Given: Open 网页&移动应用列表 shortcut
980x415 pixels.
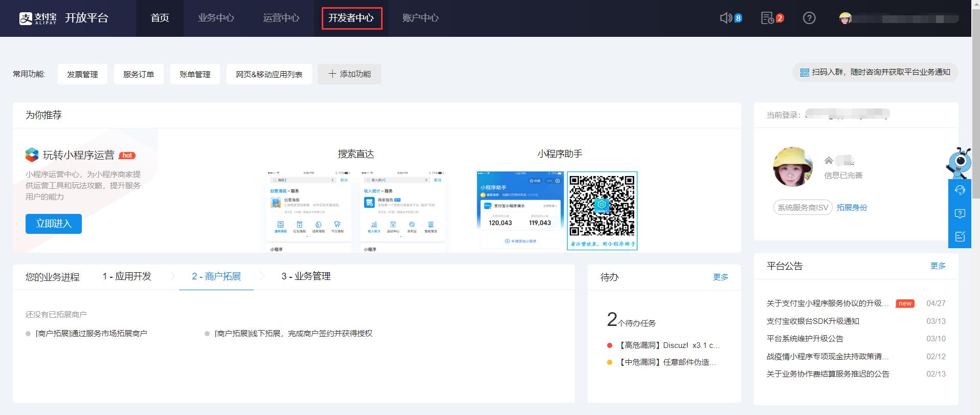Looking at the screenshot, I should point(269,74).
